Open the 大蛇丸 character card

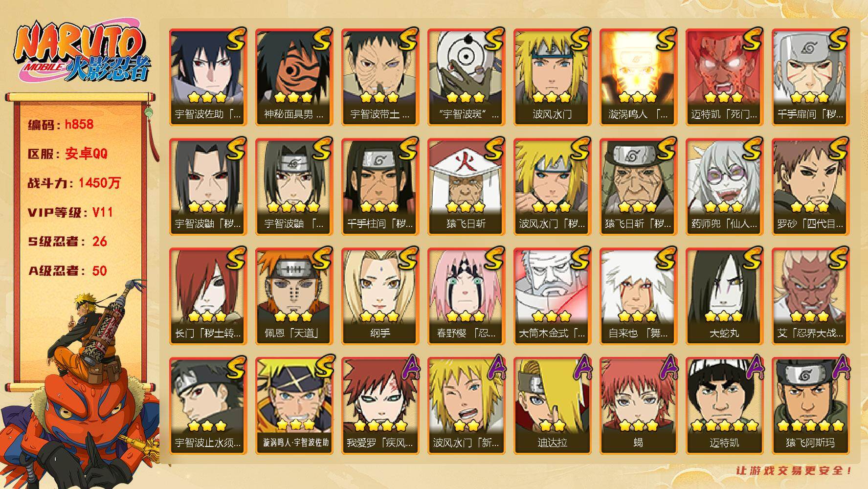[x=724, y=296]
